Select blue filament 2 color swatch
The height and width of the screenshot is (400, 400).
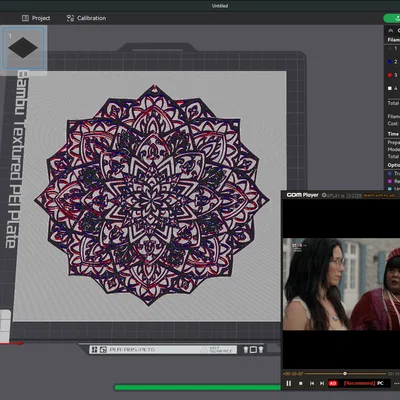click(390, 62)
